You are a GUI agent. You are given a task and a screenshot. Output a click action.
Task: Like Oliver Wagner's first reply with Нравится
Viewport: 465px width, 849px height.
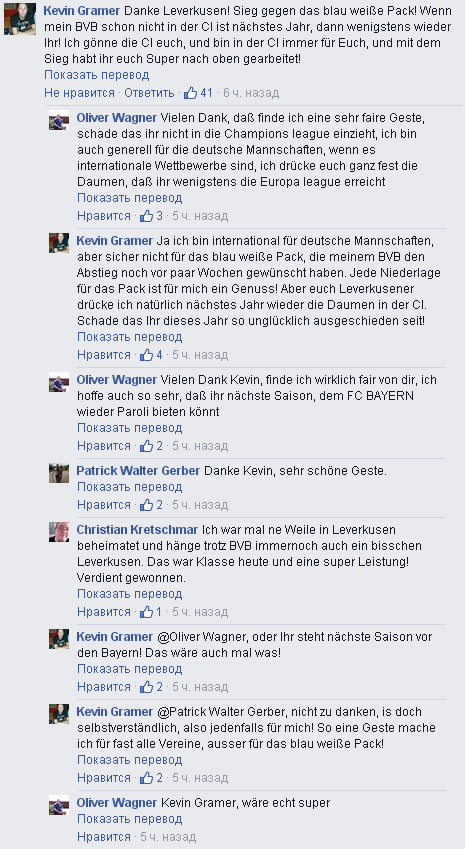104,217
